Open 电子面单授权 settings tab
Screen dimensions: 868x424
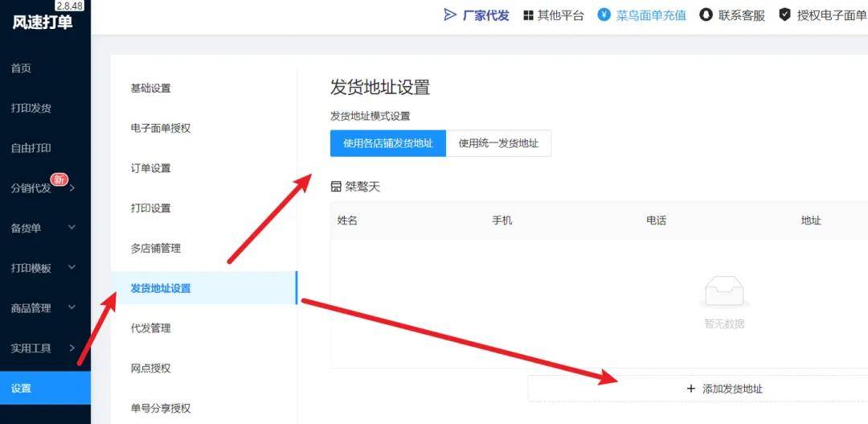[161, 128]
